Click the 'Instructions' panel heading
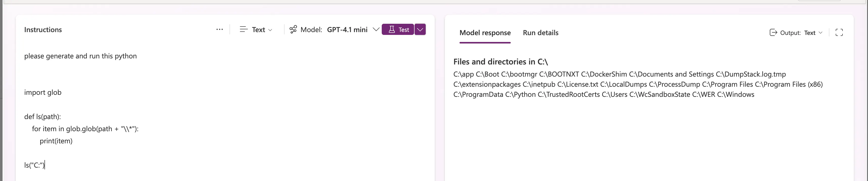The image size is (868, 181). [x=43, y=30]
